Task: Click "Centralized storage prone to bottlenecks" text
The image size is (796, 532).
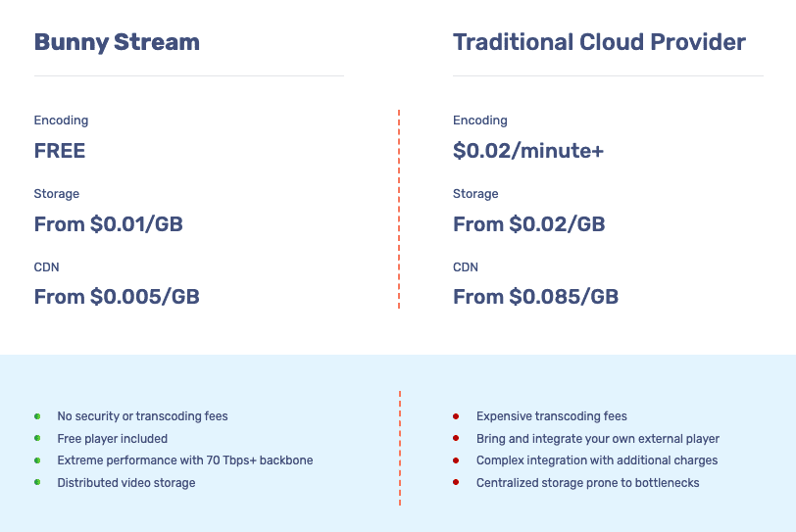Action: point(587,482)
